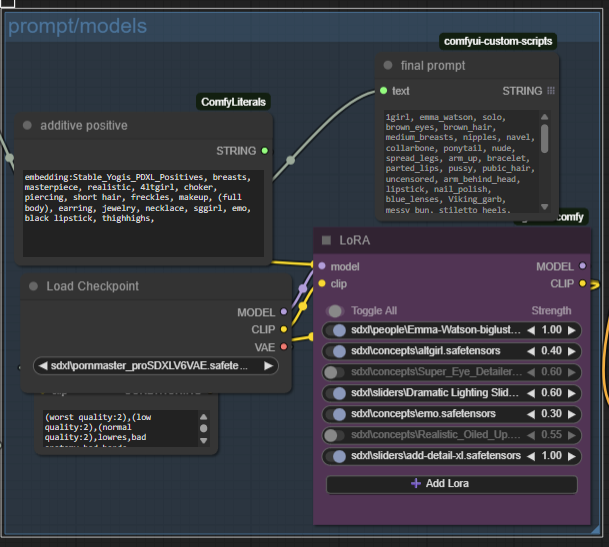This screenshot has height=547, width=609.
Task: Click the VAE output port on Load Checkpoint
Action: coord(284,346)
